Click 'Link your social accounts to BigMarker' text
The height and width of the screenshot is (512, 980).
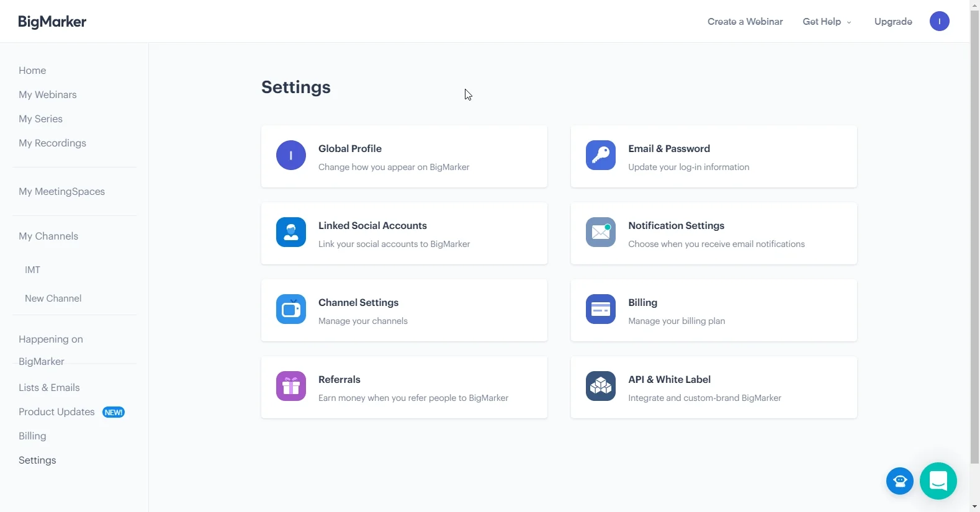tap(394, 245)
